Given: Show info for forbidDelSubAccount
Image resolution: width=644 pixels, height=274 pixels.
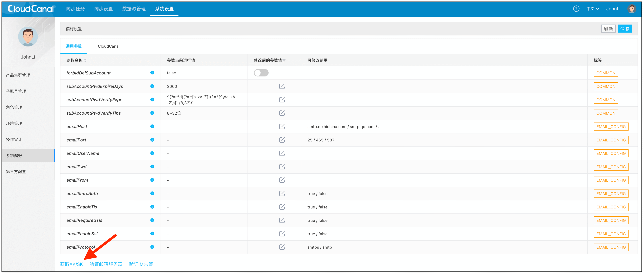Looking at the screenshot, I should [x=152, y=73].
